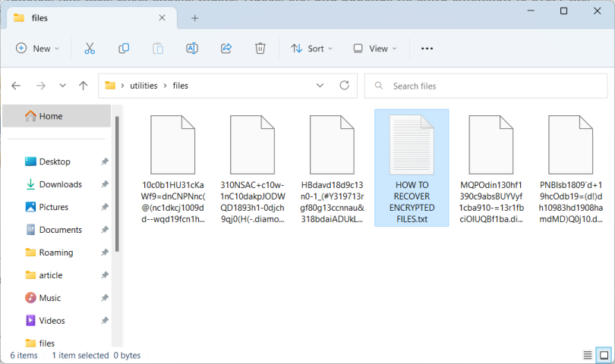Click the Copy icon in toolbar
The width and height of the screenshot is (615, 364).
124,49
